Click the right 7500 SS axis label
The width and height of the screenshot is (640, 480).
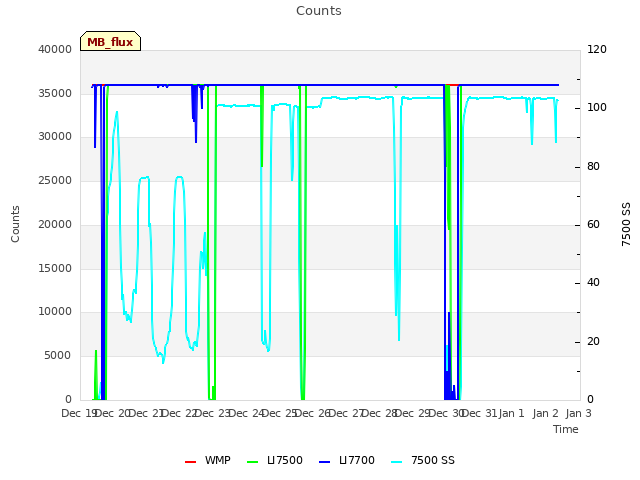click(x=626, y=224)
